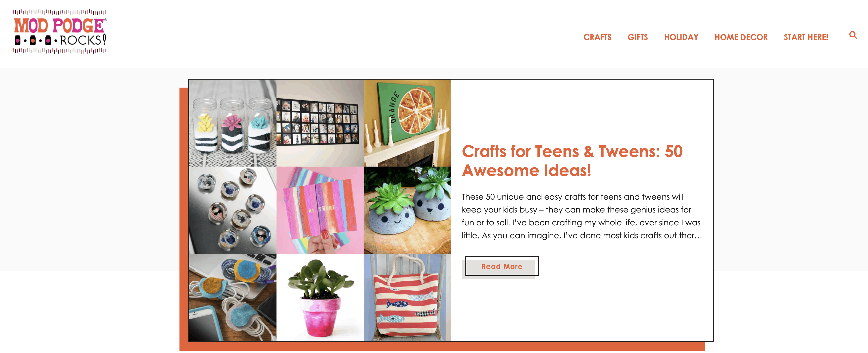Click the article excerpt paragraph text
868x353 pixels.
pos(582,216)
